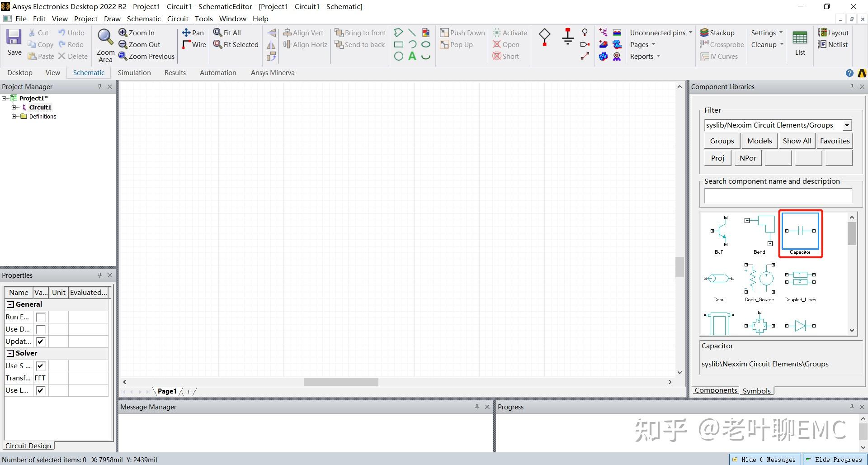
Task: Click the Zoom Out tool
Action: pyautogui.click(x=139, y=44)
